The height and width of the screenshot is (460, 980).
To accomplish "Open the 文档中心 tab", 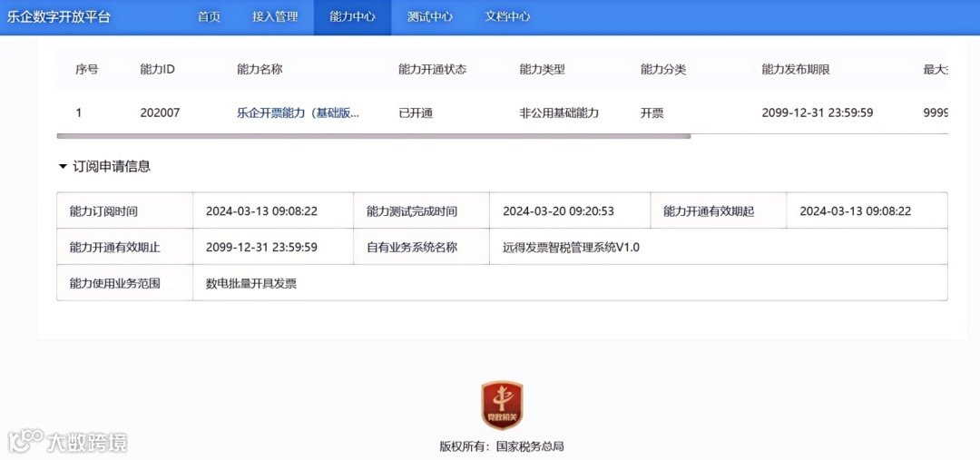I will [x=507, y=17].
